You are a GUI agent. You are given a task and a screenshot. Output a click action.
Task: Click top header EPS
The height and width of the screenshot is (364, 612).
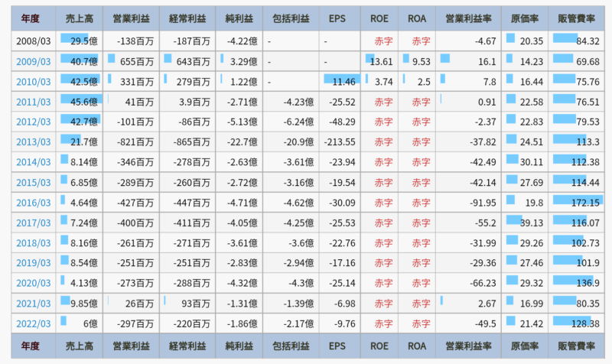337,18
